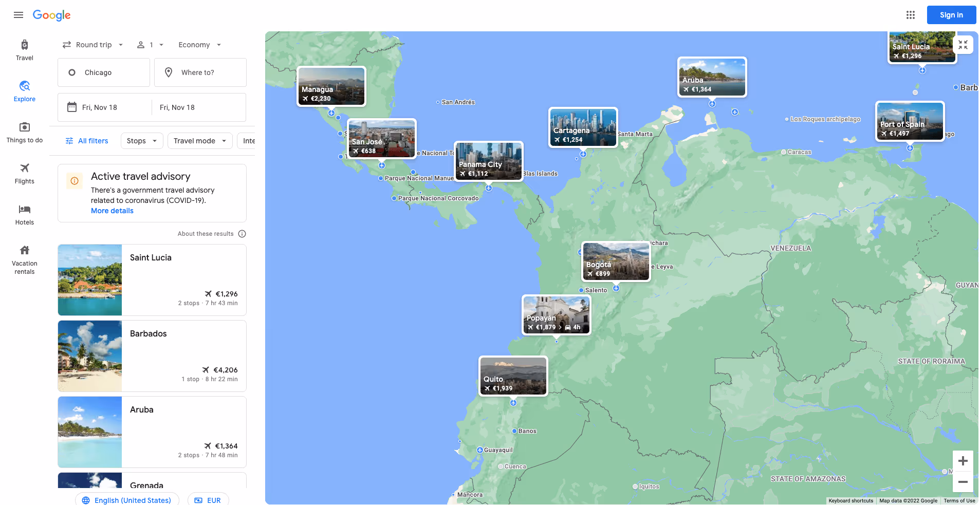Open Vacation rentals in sidebar

[x=25, y=260]
